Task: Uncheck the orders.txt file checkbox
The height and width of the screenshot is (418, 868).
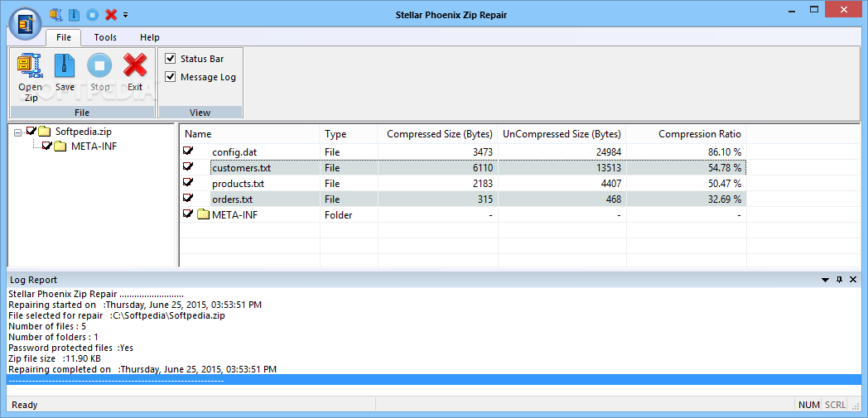Action: tap(188, 198)
